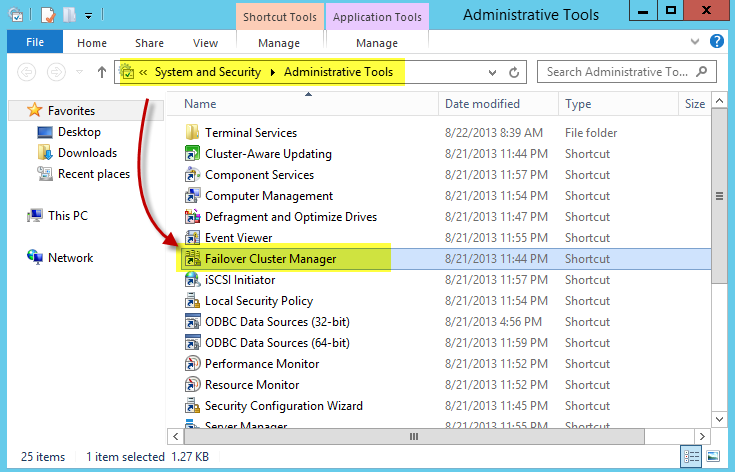Switch to details view layout icon
Image resolution: width=735 pixels, height=472 pixels.
pyautogui.click(x=691, y=456)
